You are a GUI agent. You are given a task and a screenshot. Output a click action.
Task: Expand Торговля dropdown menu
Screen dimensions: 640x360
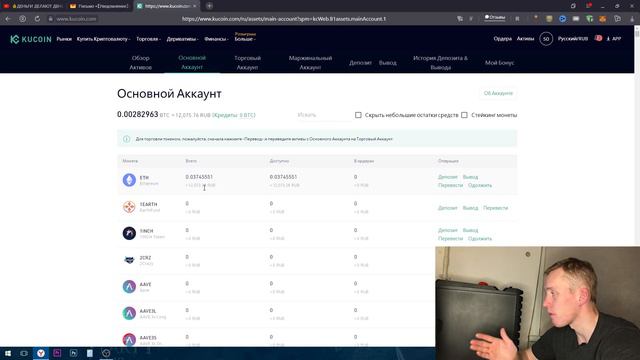[x=148, y=39]
